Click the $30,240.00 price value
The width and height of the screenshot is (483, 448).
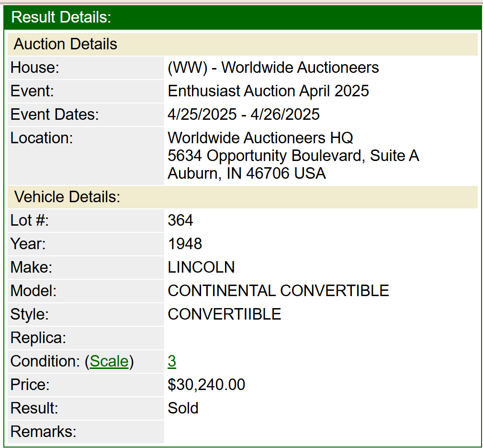pyautogui.click(x=206, y=385)
